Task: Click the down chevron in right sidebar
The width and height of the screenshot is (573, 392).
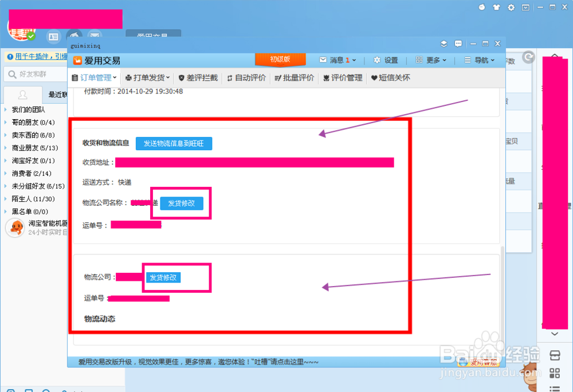Action: coord(554,334)
